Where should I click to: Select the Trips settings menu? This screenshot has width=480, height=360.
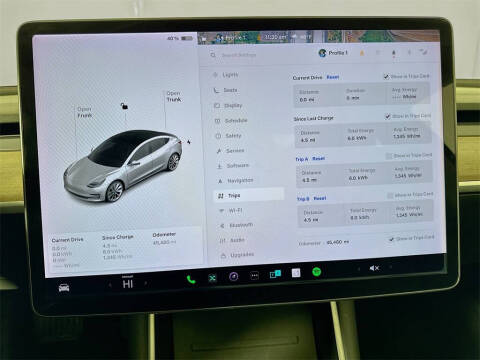(249, 195)
